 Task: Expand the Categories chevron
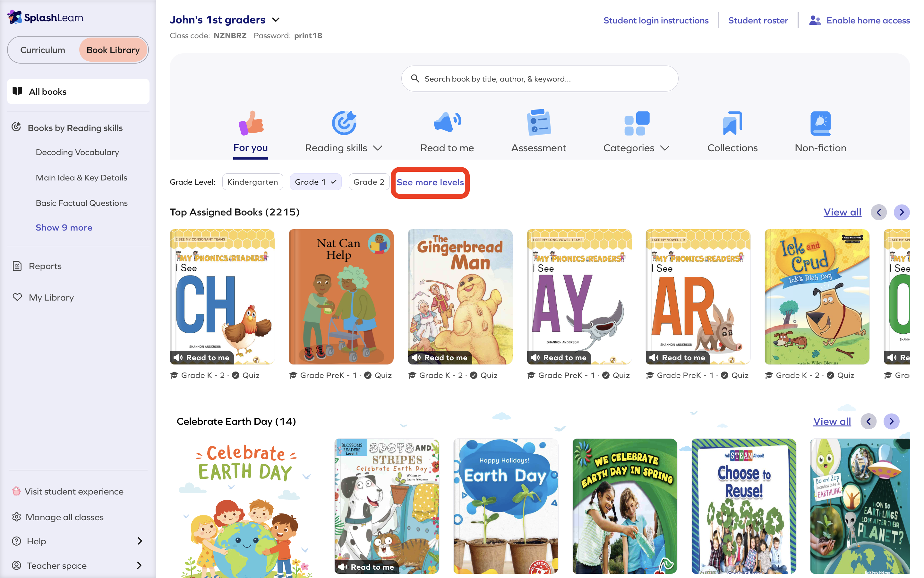pyautogui.click(x=664, y=148)
